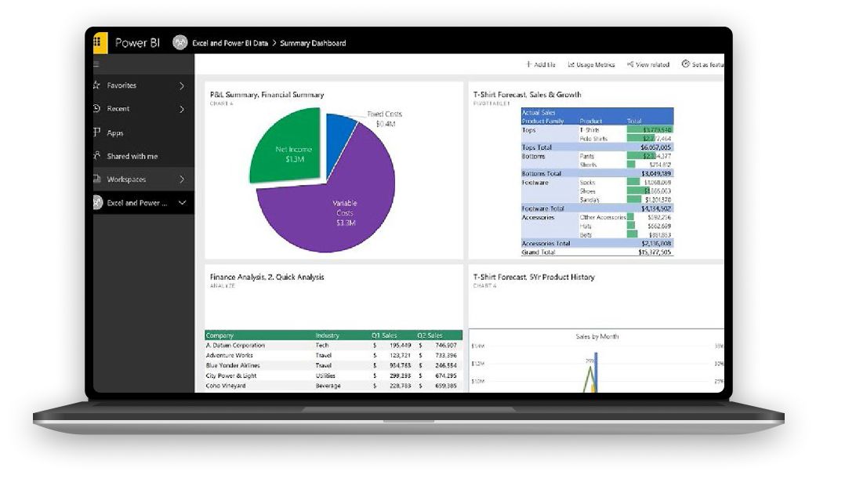Image resolution: width=856 pixels, height=504 pixels.
Task: Click the Tech industry cell
Action: click(x=322, y=346)
